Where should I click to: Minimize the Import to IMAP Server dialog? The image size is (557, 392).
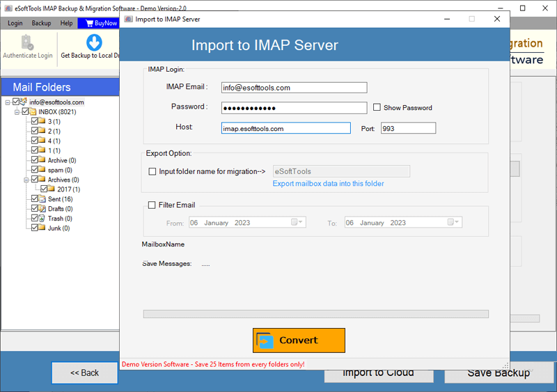click(447, 19)
